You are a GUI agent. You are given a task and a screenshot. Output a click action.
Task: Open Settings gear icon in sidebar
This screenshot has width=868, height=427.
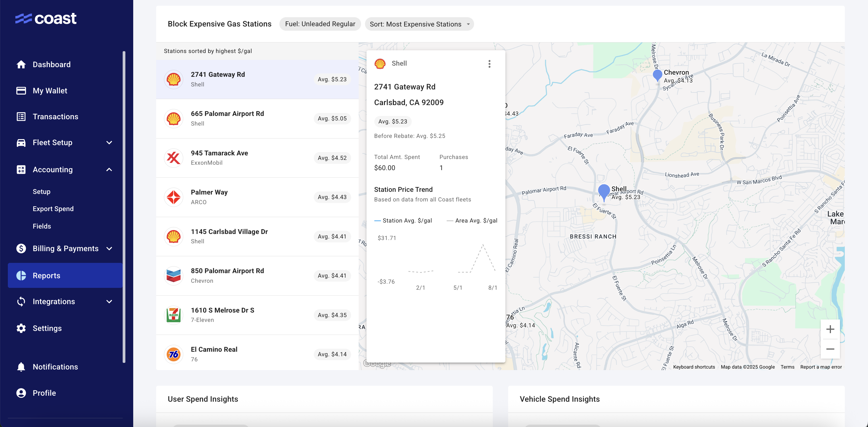(x=21, y=328)
